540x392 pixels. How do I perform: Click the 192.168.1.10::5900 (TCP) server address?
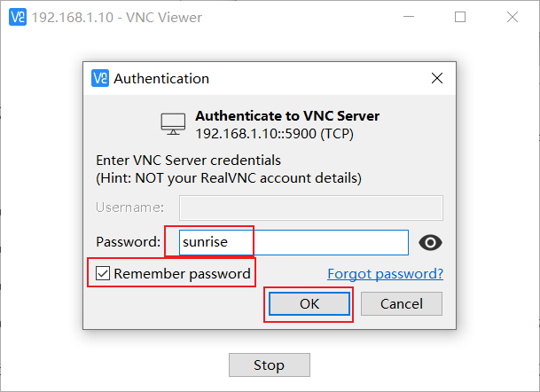point(275,134)
